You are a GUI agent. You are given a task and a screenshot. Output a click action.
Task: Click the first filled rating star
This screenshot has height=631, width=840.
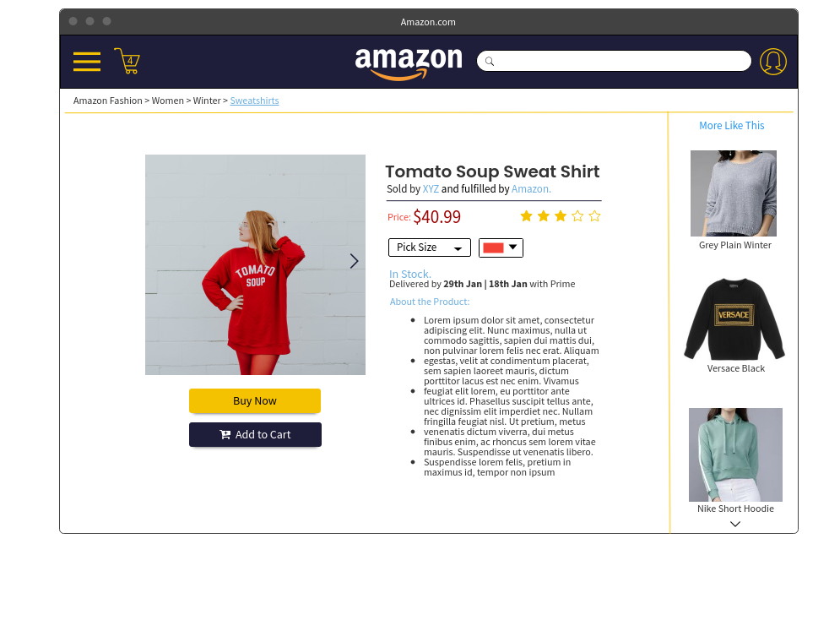point(527,216)
